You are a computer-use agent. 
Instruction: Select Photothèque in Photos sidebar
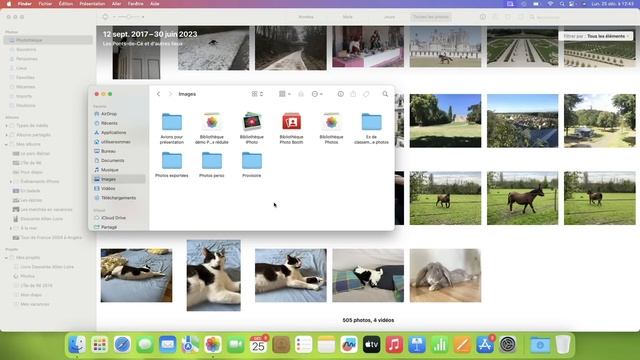point(48,40)
